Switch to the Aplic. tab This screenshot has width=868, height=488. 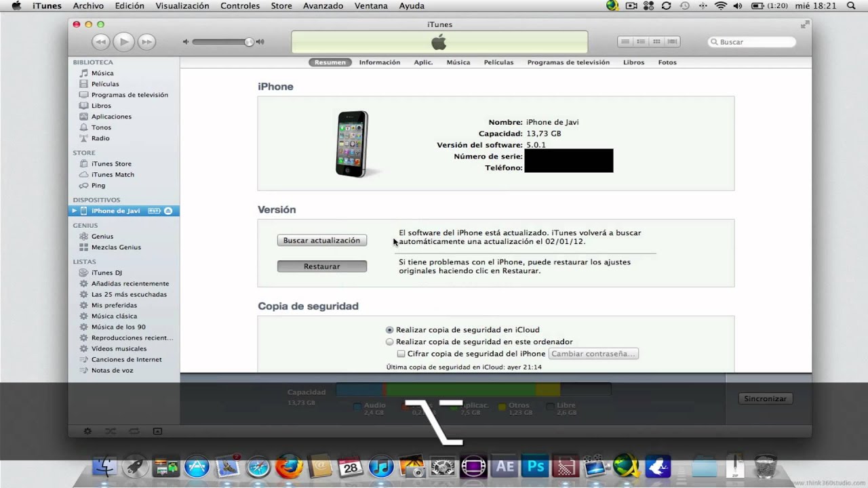click(x=423, y=62)
